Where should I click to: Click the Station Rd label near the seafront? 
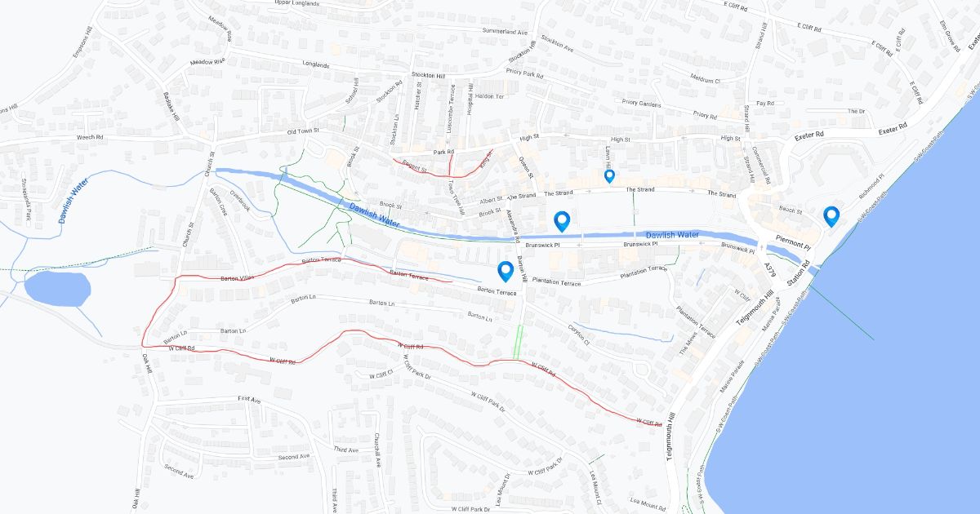797,273
